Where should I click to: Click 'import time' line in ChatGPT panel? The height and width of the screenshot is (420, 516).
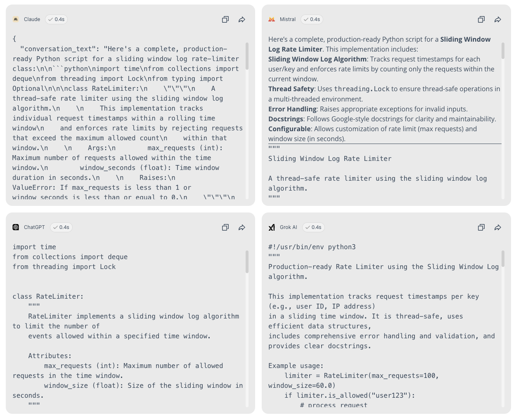pos(34,247)
